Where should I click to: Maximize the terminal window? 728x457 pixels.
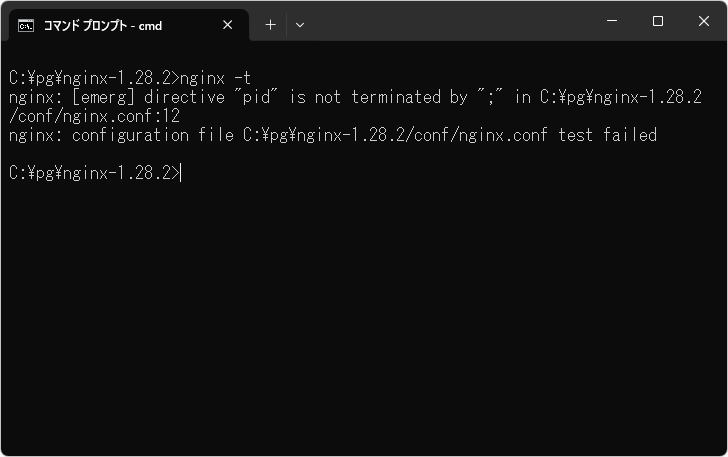click(x=658, y=22)
